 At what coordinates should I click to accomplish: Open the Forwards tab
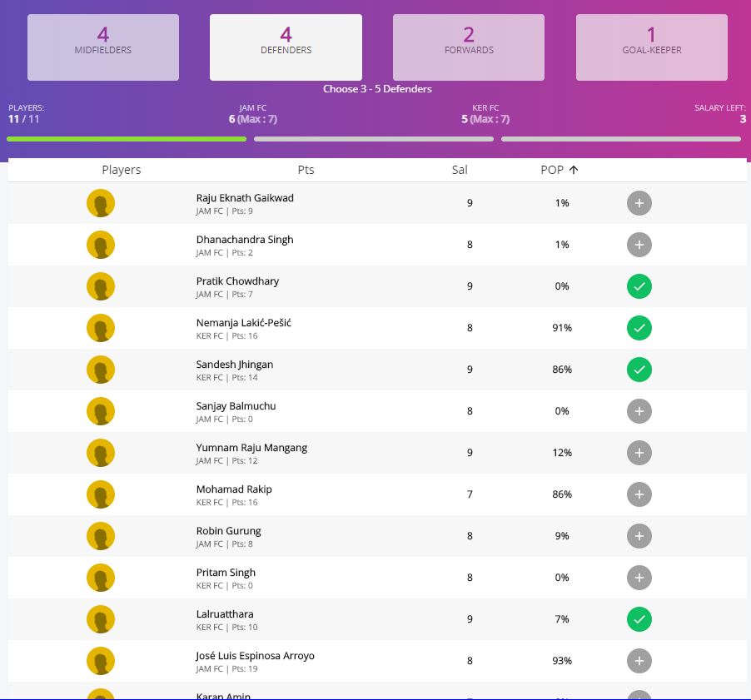click(x=469, y=47)
